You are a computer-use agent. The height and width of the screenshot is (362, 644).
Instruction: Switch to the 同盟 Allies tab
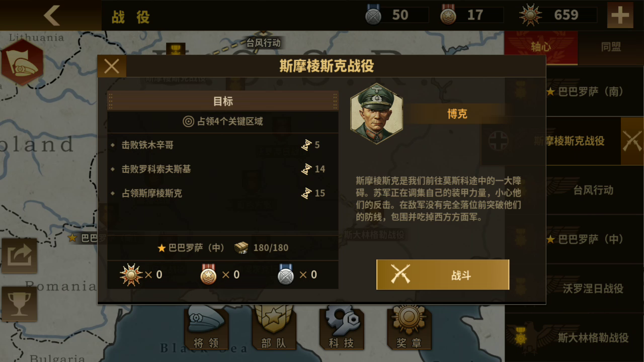(x=611, y=47)
